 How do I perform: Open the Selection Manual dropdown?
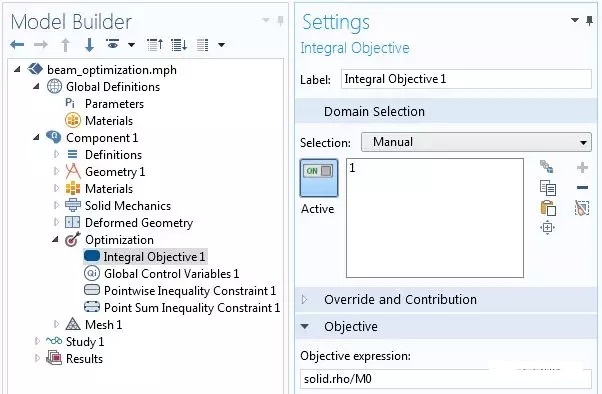point(476,142)
